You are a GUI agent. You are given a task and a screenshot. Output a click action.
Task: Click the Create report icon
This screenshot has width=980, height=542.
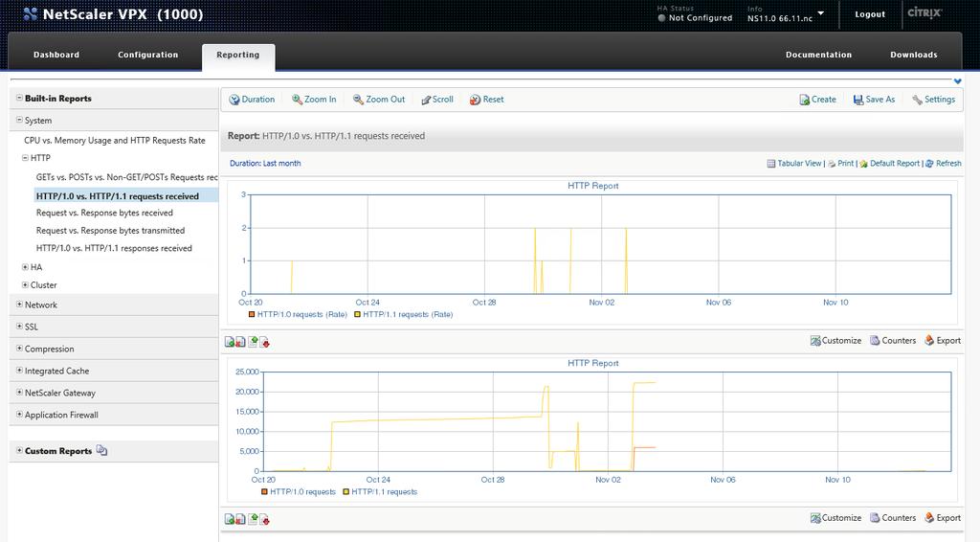point(804,100)
